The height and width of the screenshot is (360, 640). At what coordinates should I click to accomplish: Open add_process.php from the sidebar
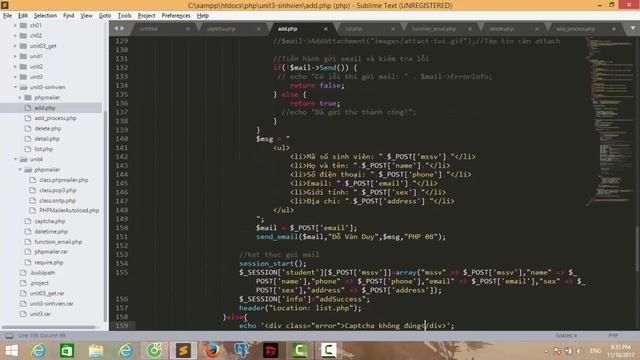[x=55, y=118]
